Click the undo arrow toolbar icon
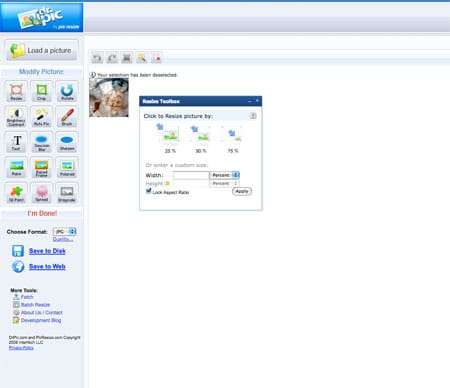The height and width of the screenshot is (388, 450). coord(97,58)
